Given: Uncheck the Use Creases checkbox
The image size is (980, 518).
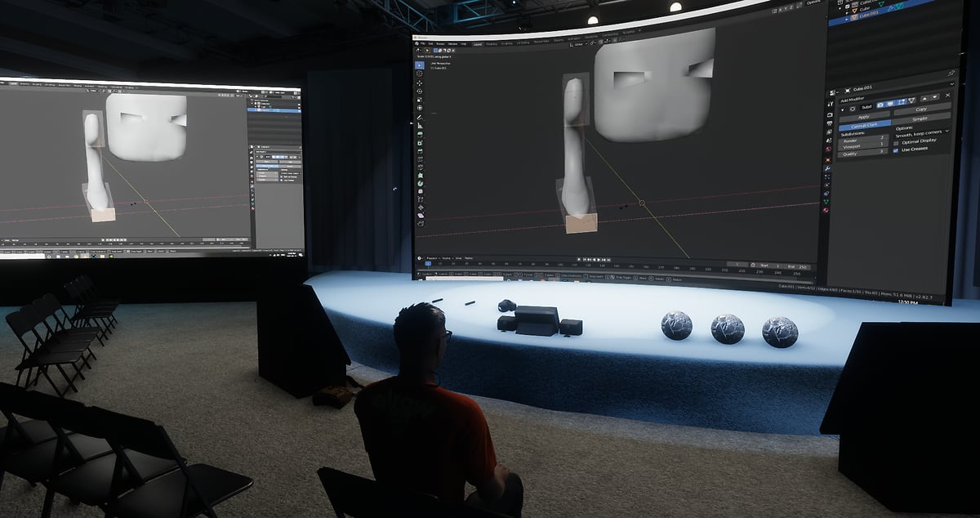Looking at the screenshot, I should 897,150.
